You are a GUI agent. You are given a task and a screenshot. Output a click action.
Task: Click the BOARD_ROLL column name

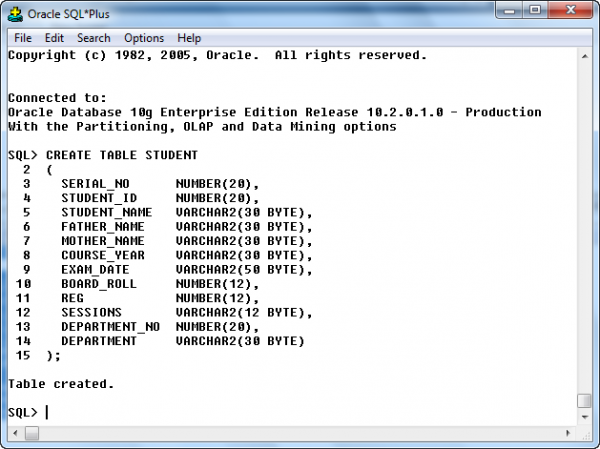coord(99,284)
